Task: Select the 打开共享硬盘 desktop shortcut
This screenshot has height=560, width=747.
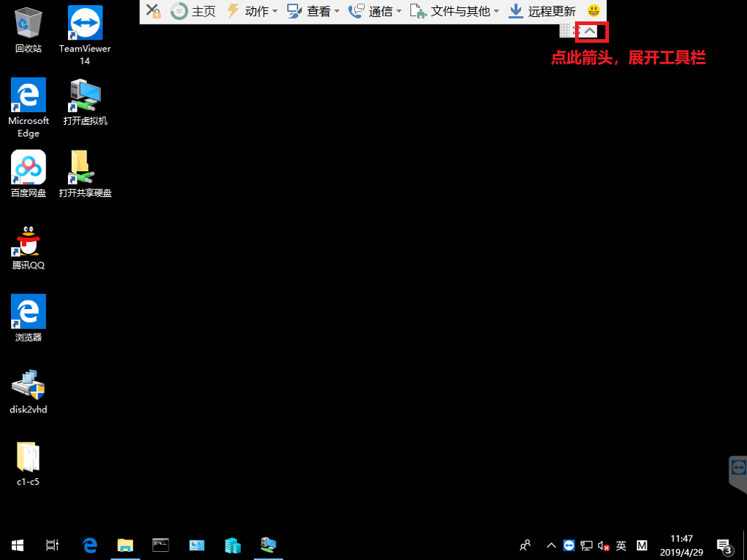Action: pyautogui.click(x=85, y=174)
